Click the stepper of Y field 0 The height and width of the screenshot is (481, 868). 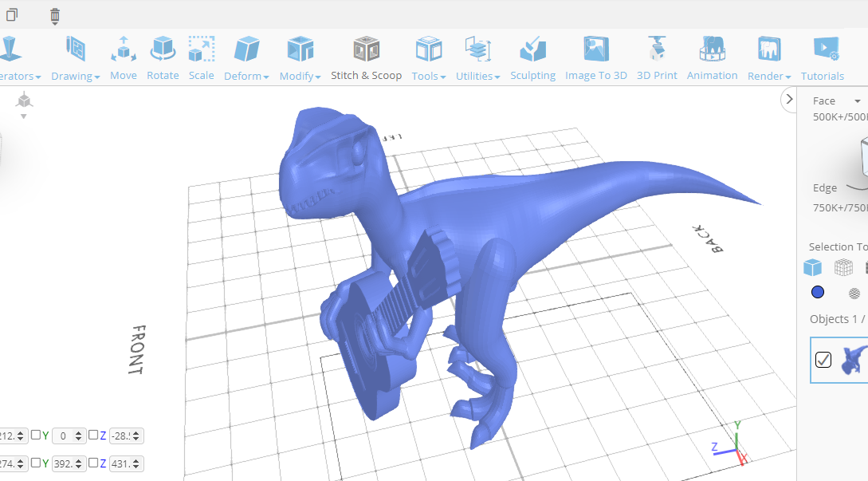coord(79,436)
